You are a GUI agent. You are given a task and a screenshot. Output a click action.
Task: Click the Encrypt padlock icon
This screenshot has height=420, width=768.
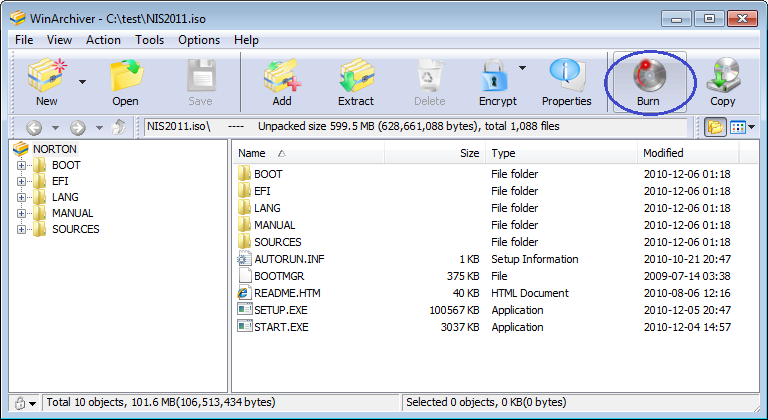[x=494, y=76]
